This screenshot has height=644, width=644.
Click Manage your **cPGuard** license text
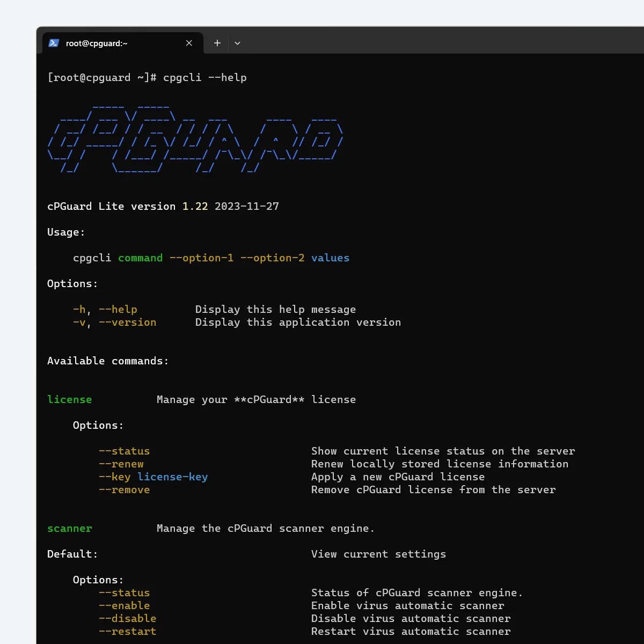(x=256, y=399)
